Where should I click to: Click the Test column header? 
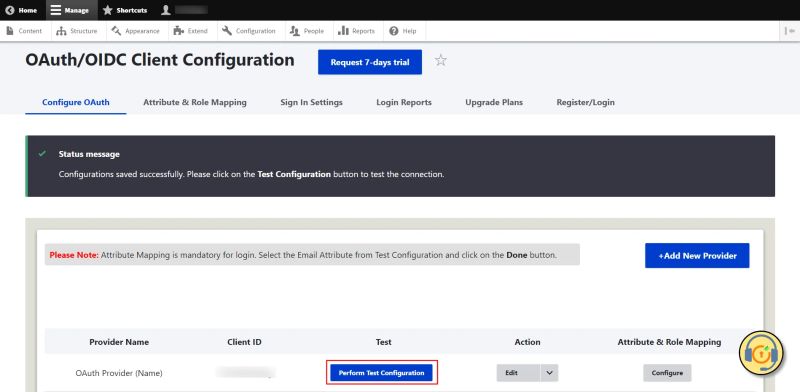(x=384, y=342)
